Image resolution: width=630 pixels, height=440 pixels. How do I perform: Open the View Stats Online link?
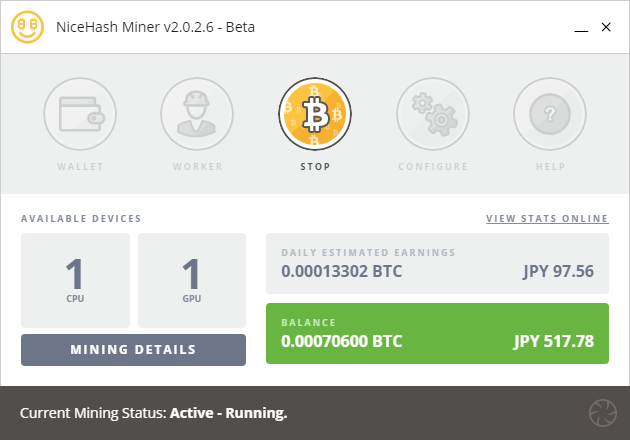point(546,218)
